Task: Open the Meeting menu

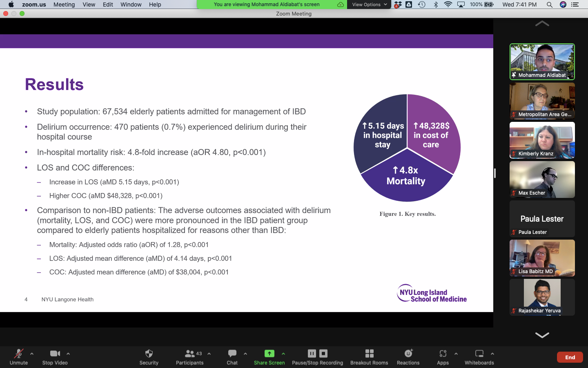Action: (x=64, y=4)
